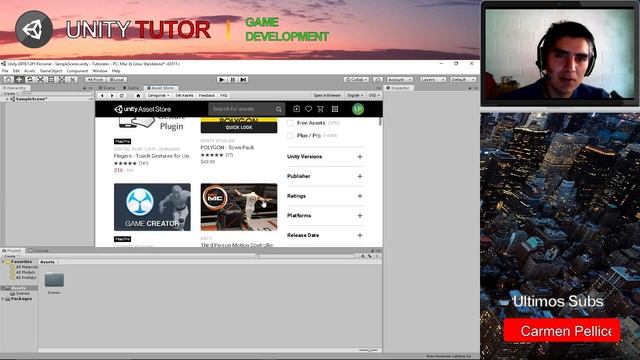640x360 pixels.
Task: Open the Help menu
Action: 116,71
